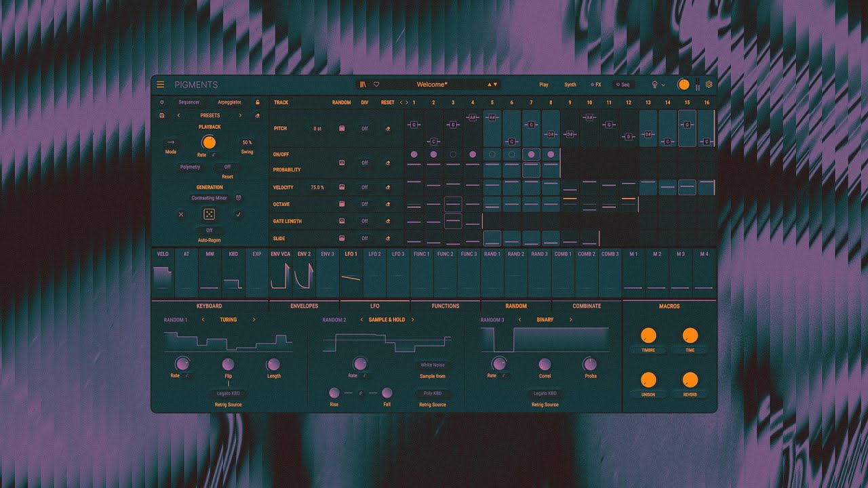Click the Slide track randomize icon

(342, 238)
